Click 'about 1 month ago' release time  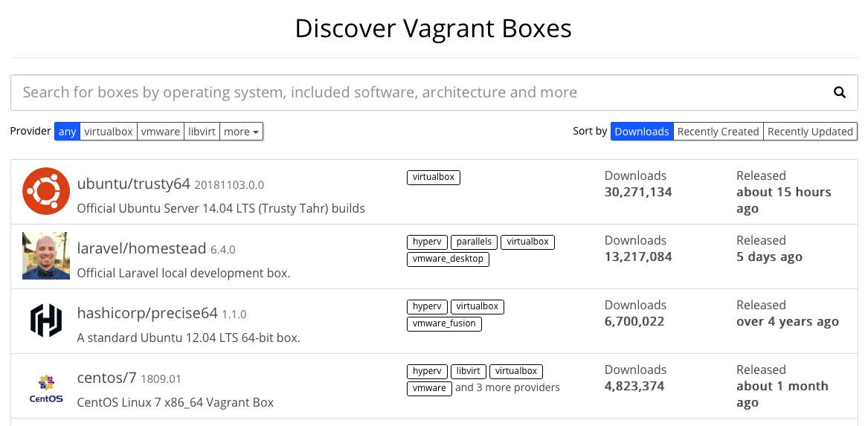coord(782,395)
